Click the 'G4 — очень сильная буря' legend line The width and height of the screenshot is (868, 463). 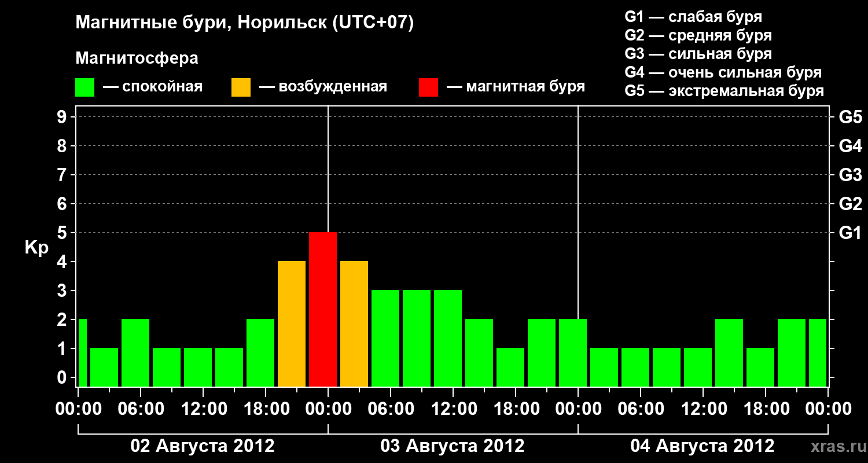point(723,72)
